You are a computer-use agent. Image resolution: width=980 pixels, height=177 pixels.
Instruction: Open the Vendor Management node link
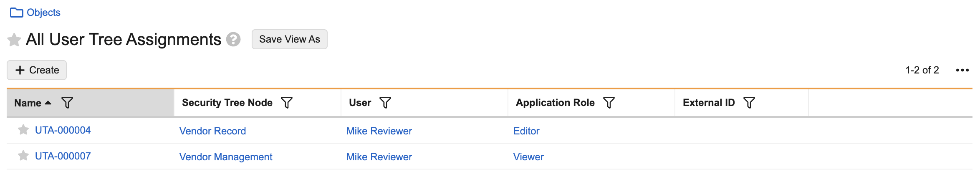click(226, 157)
